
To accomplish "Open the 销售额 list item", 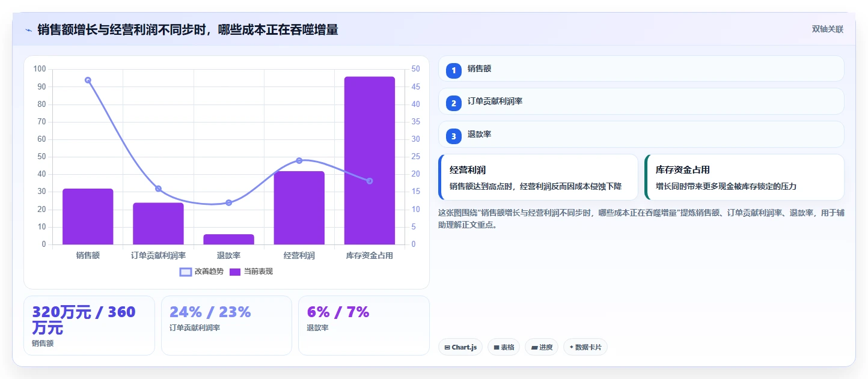I will (x=641, y=68).
